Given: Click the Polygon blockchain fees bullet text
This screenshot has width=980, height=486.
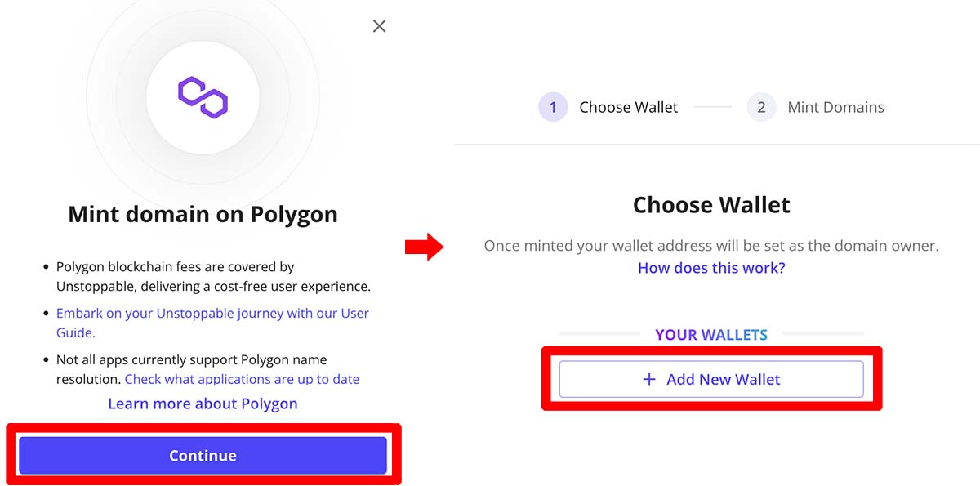Looking at the screenshot, I should point(213,276).
